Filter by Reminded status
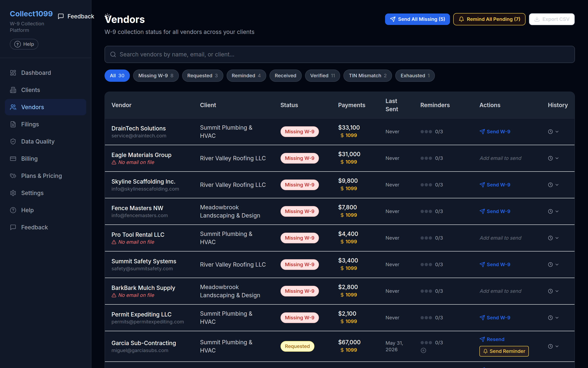The width and height of the screenshot is (588, 368). click(246, 76)
